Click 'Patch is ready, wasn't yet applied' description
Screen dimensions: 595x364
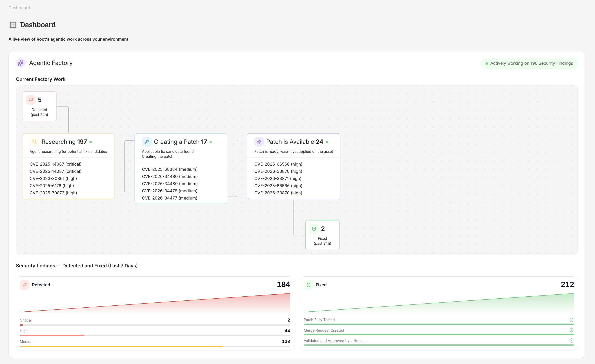(x=293, y=151)
